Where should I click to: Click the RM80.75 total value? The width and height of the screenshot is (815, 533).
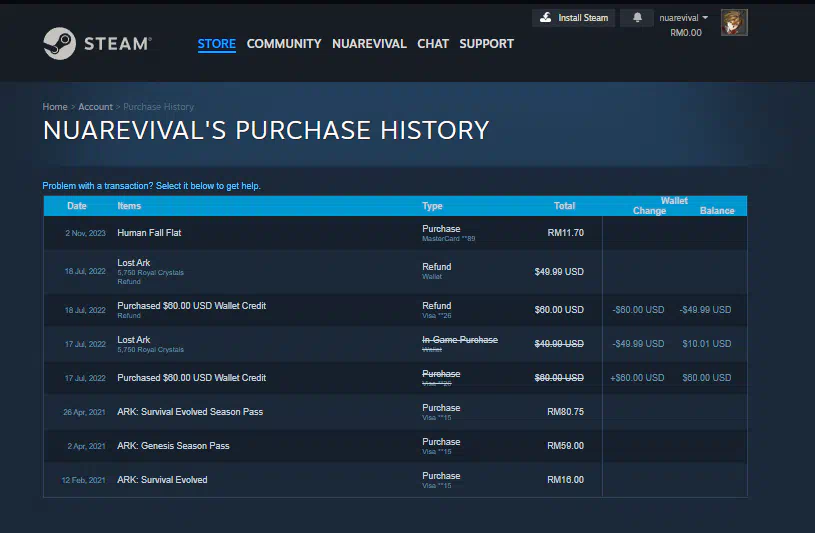pyautogui.click(x=566, y=412)
